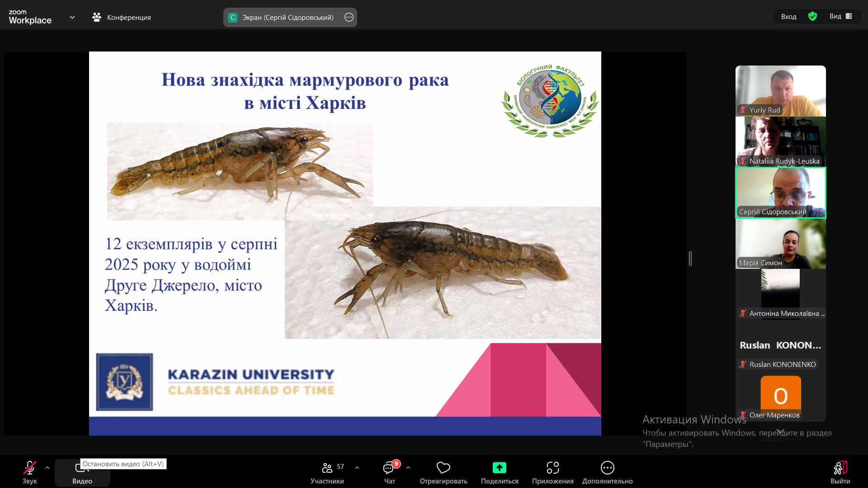The image size is (868, 488).
Task: Click the green Поделиться share button
Action: [500, 468]
